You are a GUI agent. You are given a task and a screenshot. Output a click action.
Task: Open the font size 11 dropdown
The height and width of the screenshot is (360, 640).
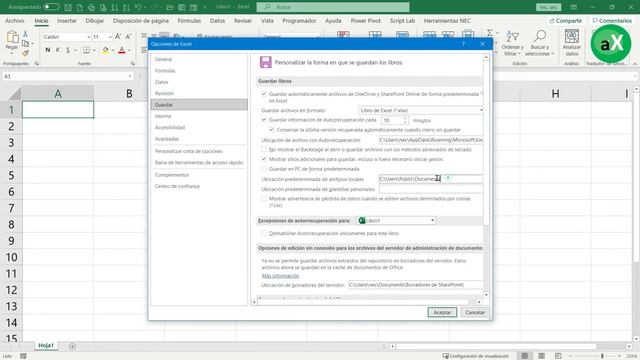[110, 37]
